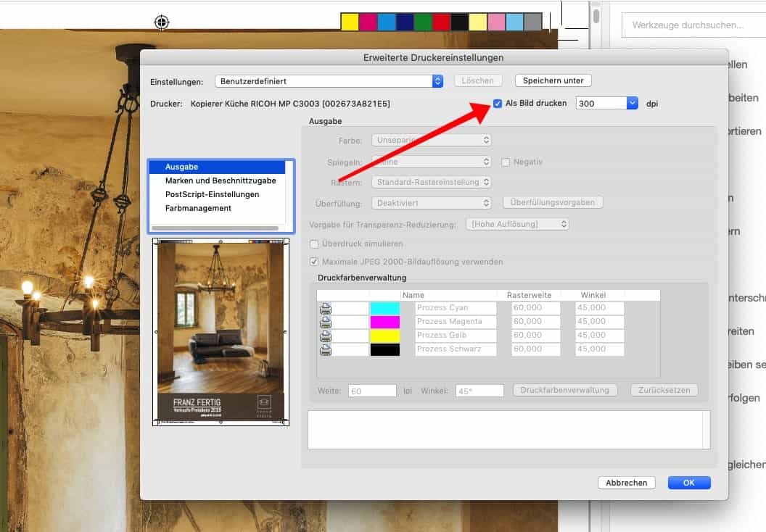Expand the 300 dpi resolution dropdown
The height and width of the screenshot is (532, 766).
[632, 104]
